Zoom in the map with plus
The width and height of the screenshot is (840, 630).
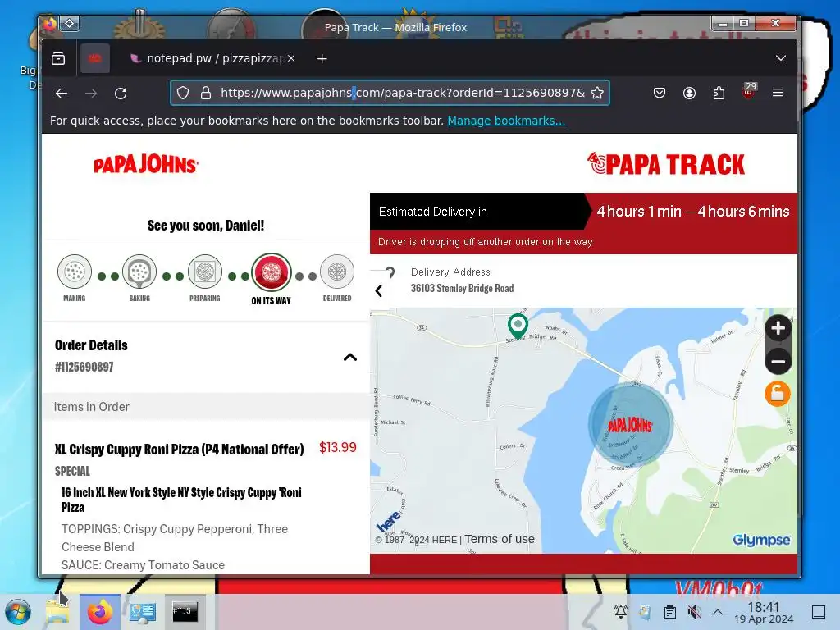point(778,328)
